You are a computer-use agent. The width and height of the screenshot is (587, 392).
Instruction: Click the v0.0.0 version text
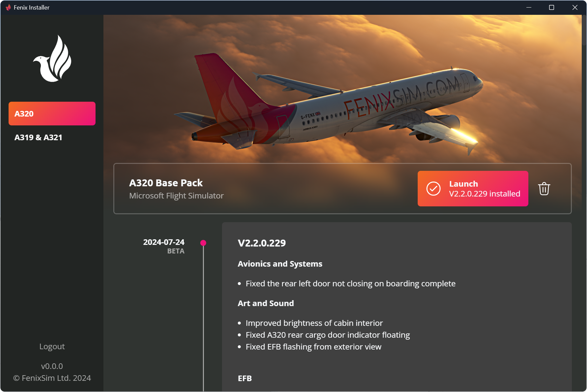[52, 366]
